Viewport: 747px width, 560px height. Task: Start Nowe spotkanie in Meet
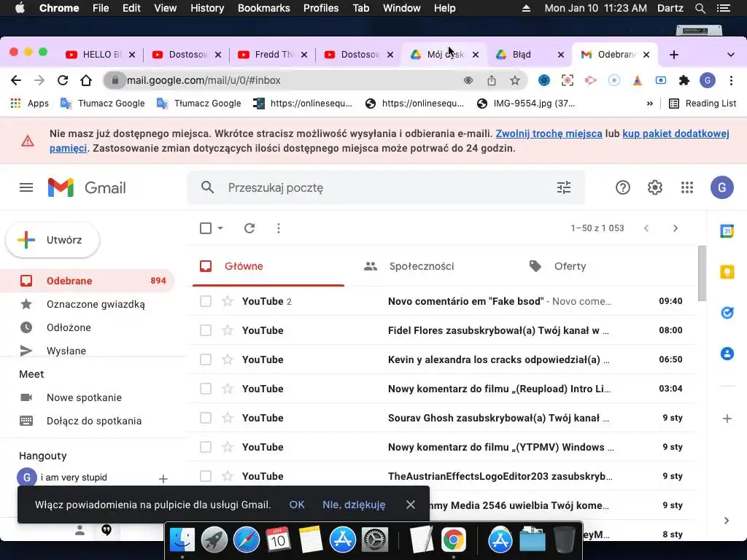point(85,397)
